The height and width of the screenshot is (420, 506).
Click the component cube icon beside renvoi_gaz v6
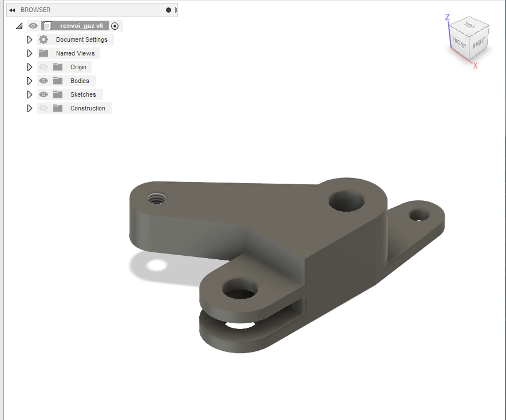[48, 26]
